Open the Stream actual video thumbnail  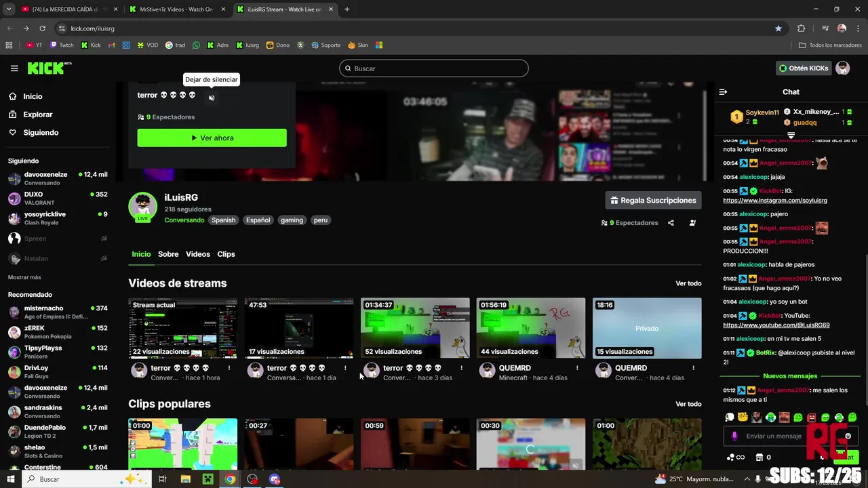tap(183, 328)
